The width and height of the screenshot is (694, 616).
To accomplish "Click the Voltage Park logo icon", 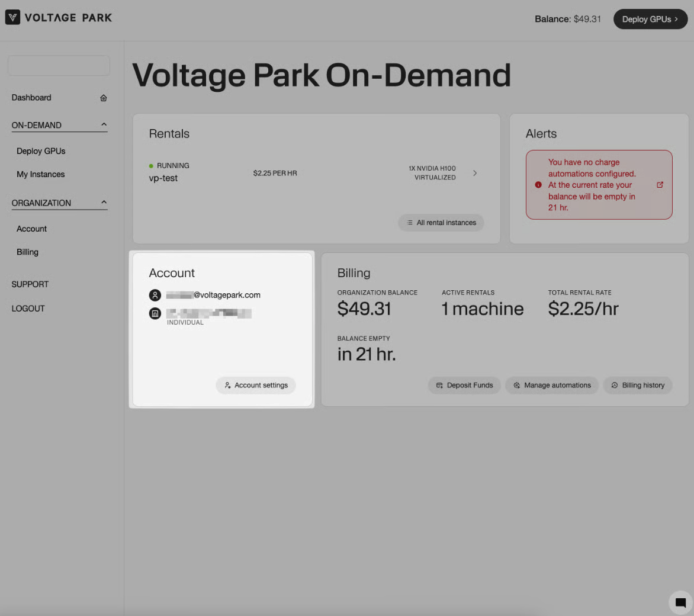I will 12,18.
